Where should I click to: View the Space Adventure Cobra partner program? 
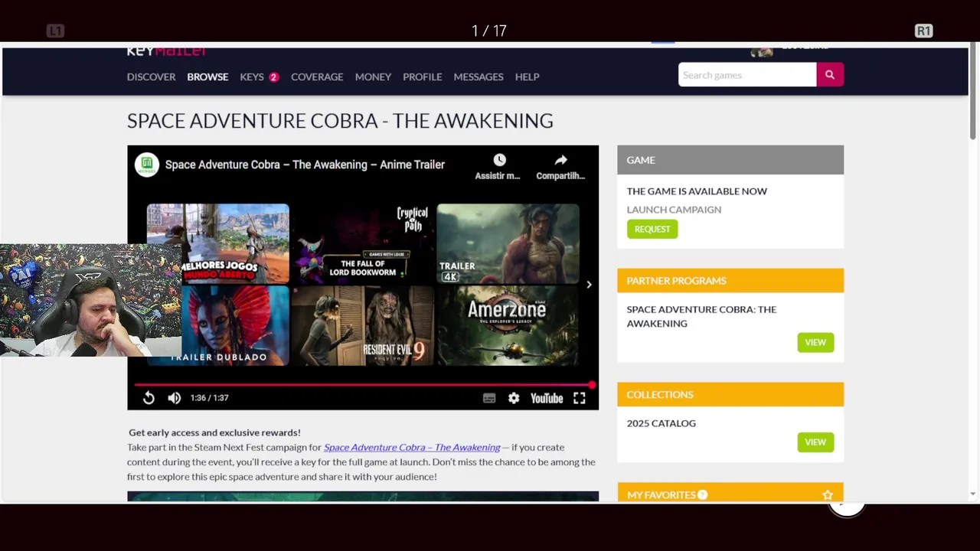(x=815, y=342)
